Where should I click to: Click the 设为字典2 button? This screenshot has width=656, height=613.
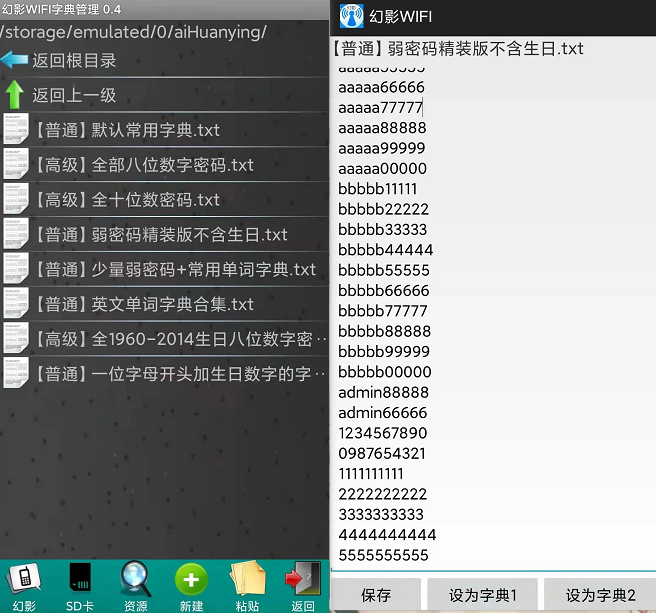[x=600, y=595]
